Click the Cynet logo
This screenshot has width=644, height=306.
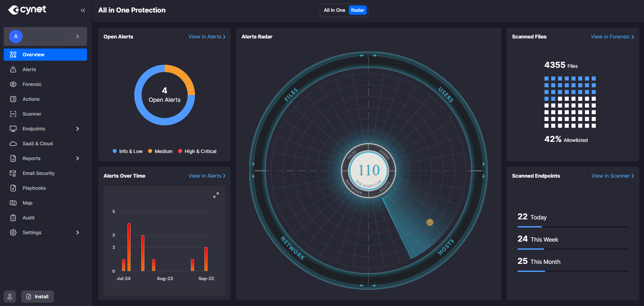(27, 10)
